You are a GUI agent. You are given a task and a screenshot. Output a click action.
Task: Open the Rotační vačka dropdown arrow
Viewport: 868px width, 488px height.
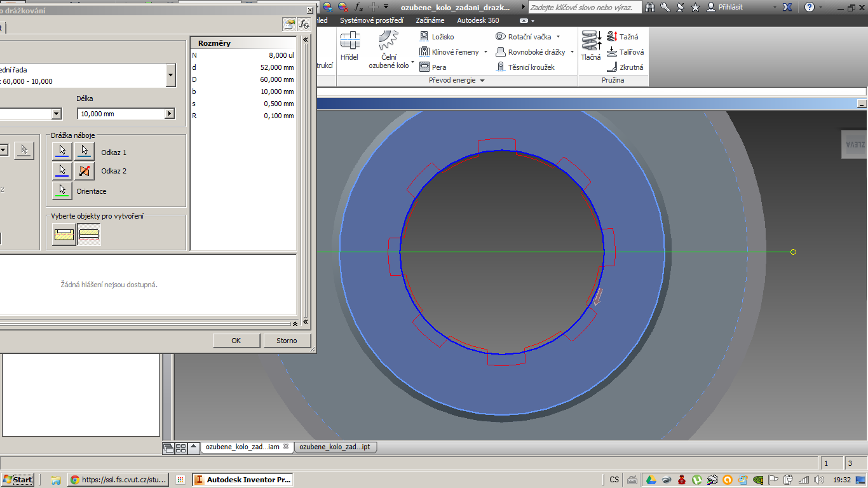[558, 37]
